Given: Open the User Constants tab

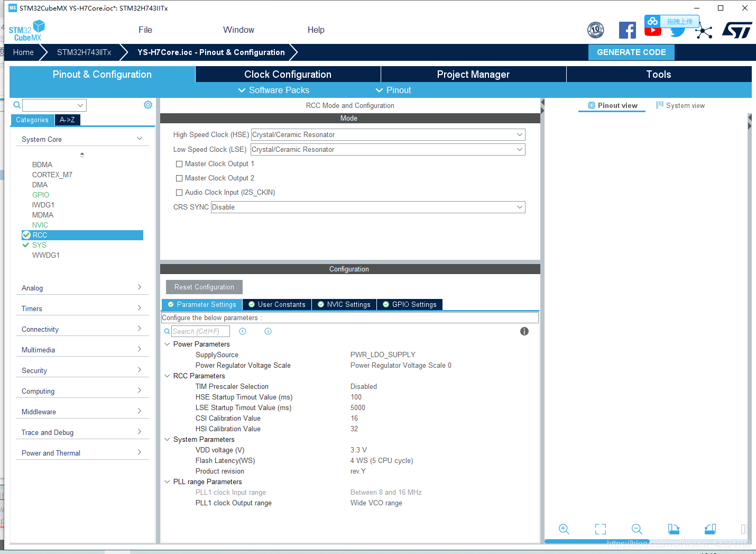Looking at the screenshot, I should pos(277,304).
